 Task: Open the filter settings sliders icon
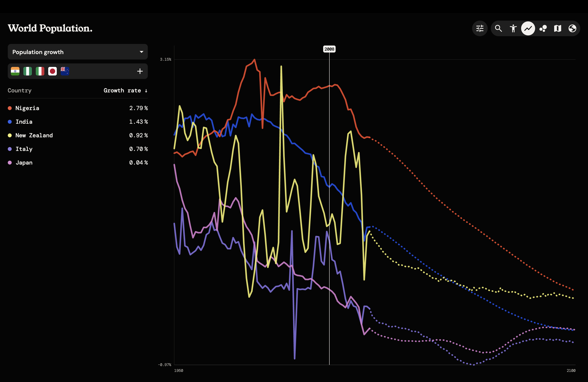pyautogui.click(x=479, y=28)
